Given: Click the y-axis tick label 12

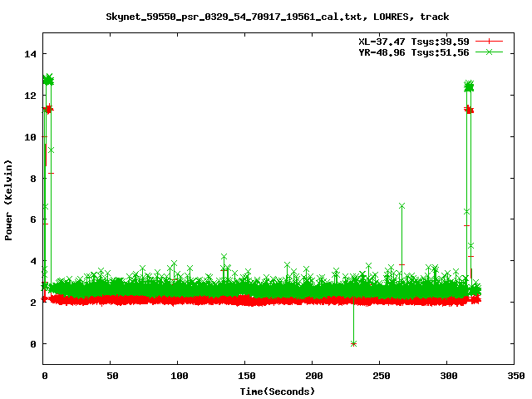Looking at the screenshot, I should [30, 96].
